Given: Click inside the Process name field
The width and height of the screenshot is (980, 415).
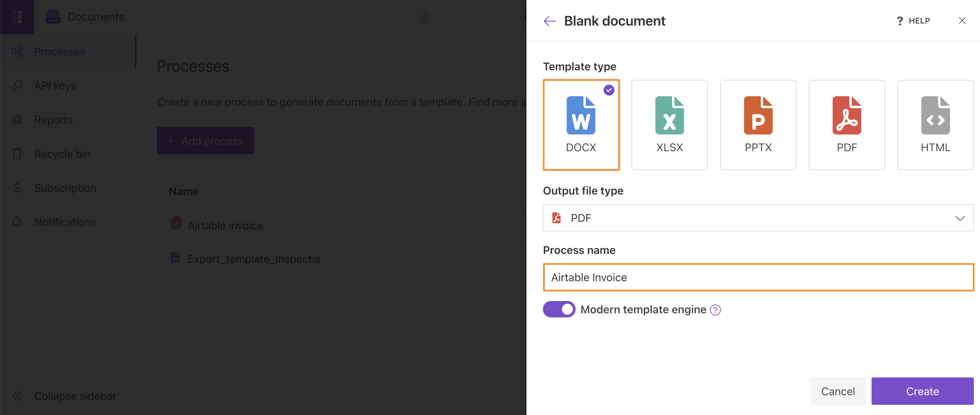Looking at the screenshot, I should tap(759, 277).
